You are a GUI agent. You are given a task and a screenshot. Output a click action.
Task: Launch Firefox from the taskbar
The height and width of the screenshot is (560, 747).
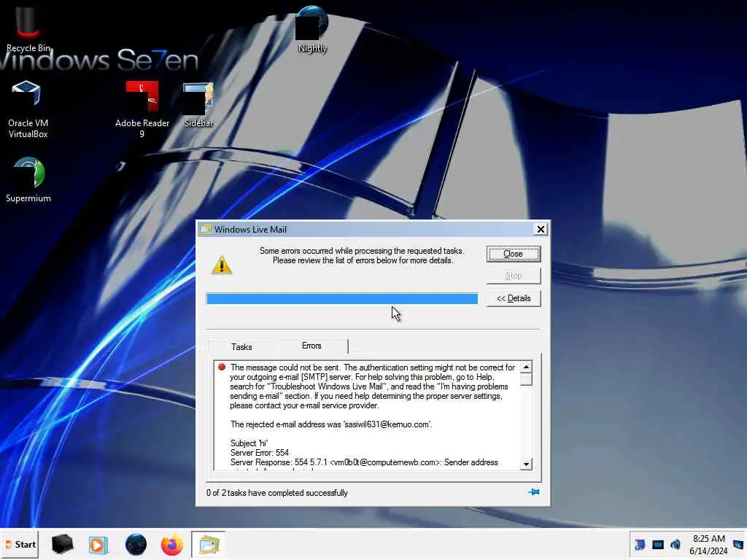pyautogui.click(x=172, y=544)
